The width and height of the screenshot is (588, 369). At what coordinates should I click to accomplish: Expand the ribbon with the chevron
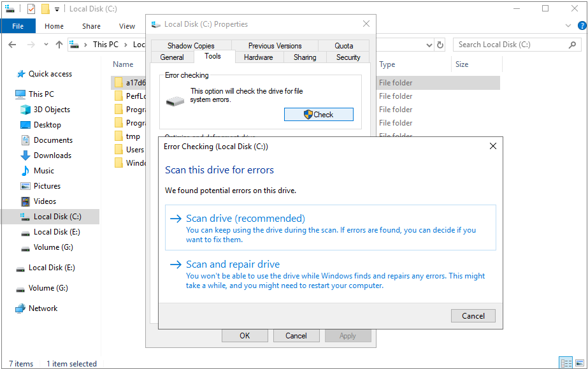pos(568,25)
